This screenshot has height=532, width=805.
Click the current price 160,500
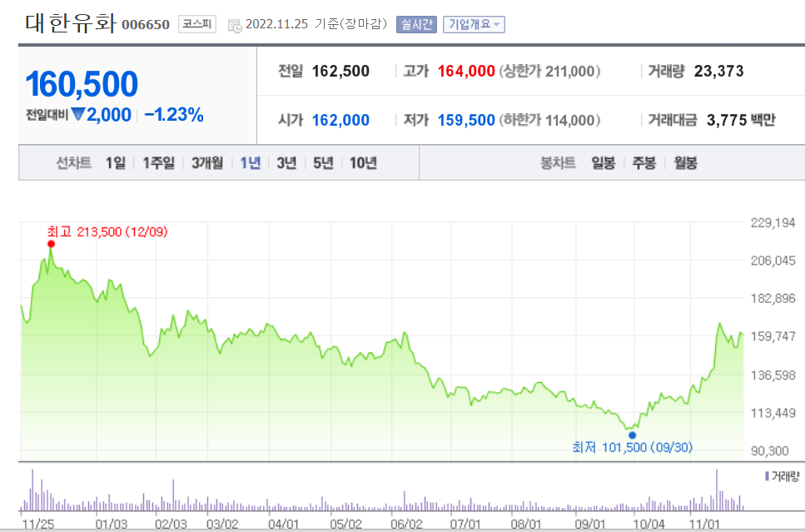82,84
